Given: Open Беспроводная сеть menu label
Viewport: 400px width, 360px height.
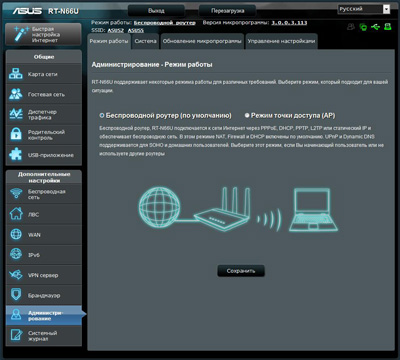Looking at the screenshot, I should tap(46, 194).
